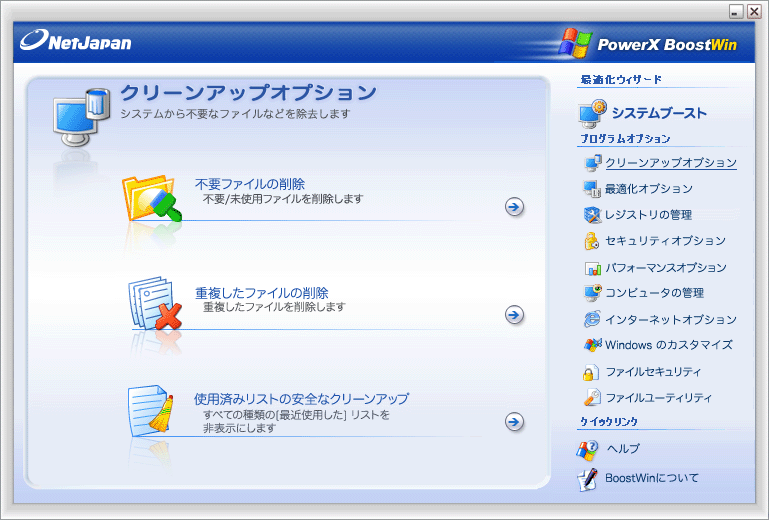Click the broom document icon for 使用済みリスト
Viewport: 769px width, 520px height.
pyautogui.click(x=151, y=411)
